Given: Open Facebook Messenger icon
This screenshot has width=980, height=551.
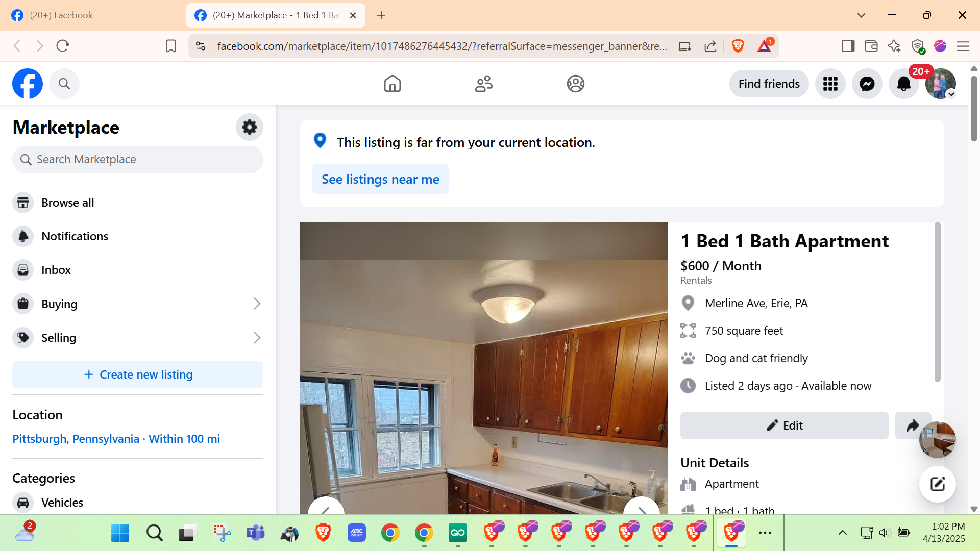Looking at the screenshot, I should point(867,84).
